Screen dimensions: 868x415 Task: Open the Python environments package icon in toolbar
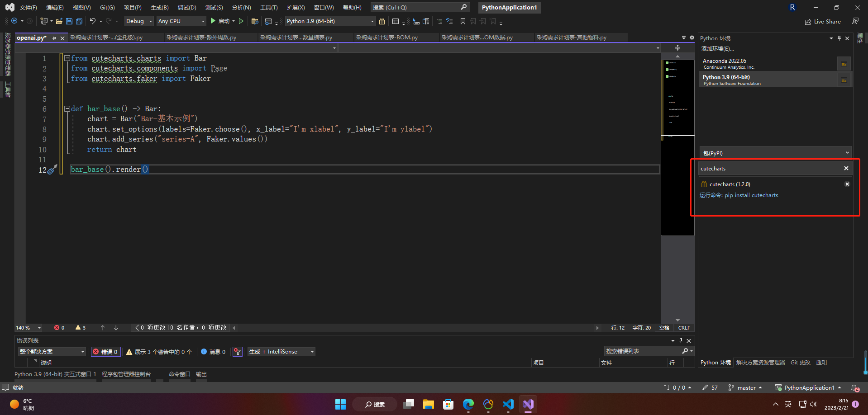382,21
